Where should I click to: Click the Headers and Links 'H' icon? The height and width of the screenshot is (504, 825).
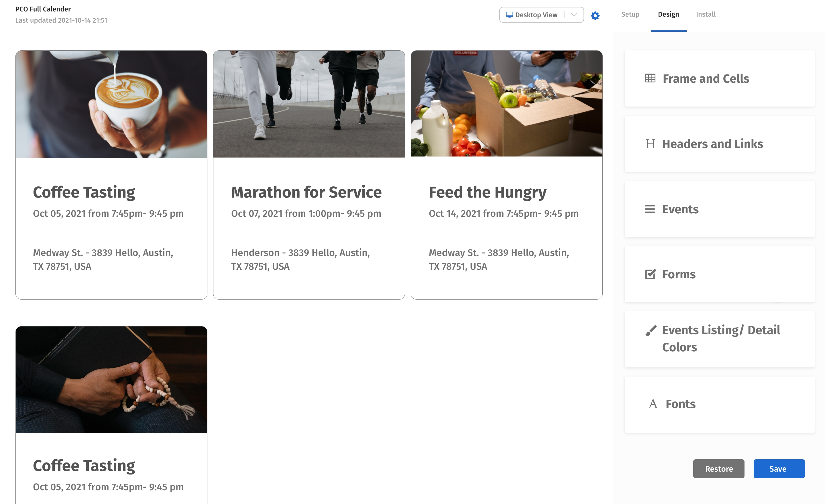(x=650, y=143)
